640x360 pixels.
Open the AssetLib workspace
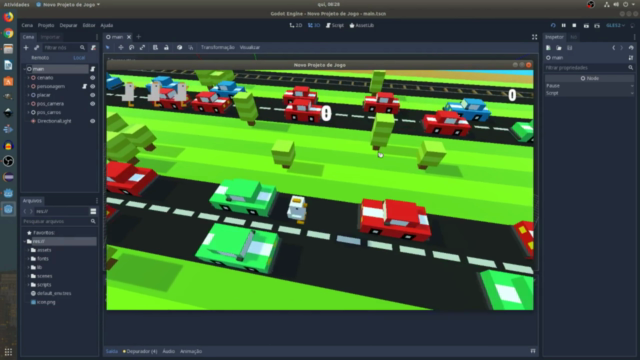pos(362,25)
